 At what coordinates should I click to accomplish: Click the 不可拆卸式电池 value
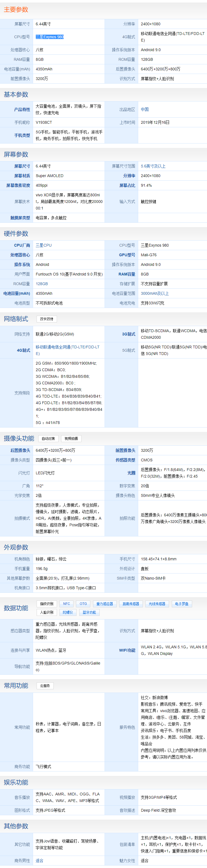pos(49,303)
